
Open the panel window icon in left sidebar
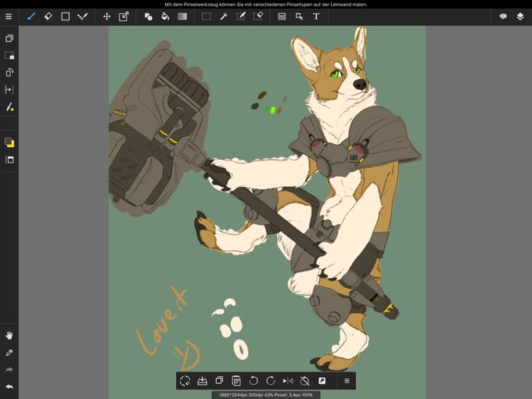tap(9, 160)
